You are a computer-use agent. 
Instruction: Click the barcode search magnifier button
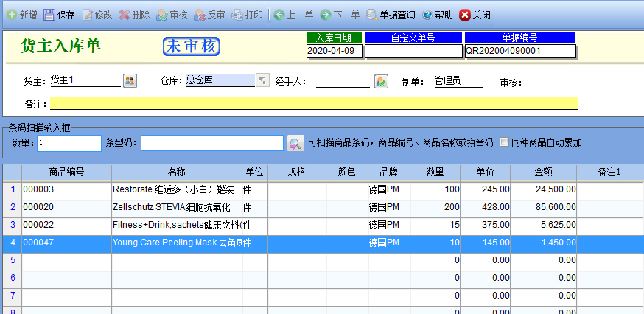pyautogui.click(x=295, y=143)
